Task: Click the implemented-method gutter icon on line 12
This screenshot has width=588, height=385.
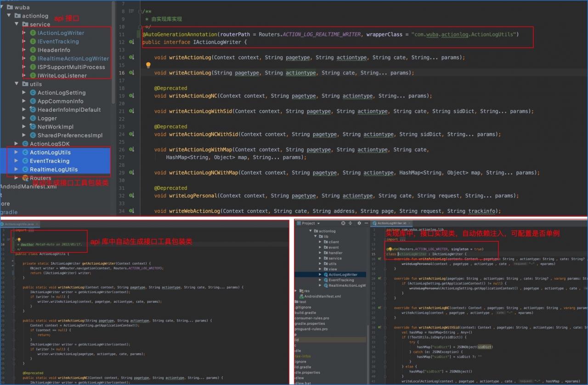Action: (x=131, y=42)
